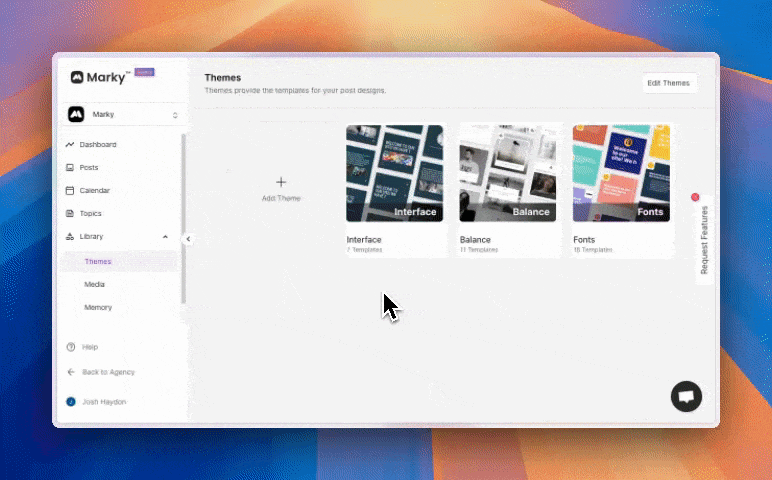This screenshot has width=772, height=480.
Task: Open the Help question mark icon
Action: (70, 347)
